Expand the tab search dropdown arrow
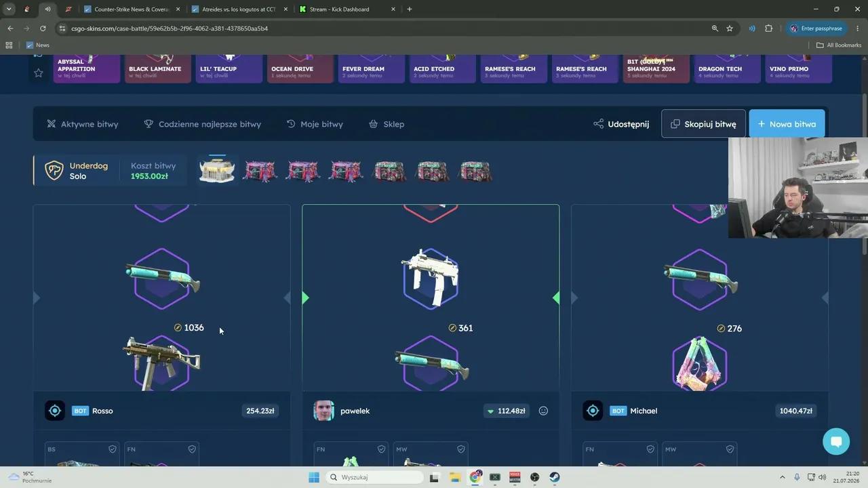The height and width of the screenshot is (488, 868). (x=9, y=9)
